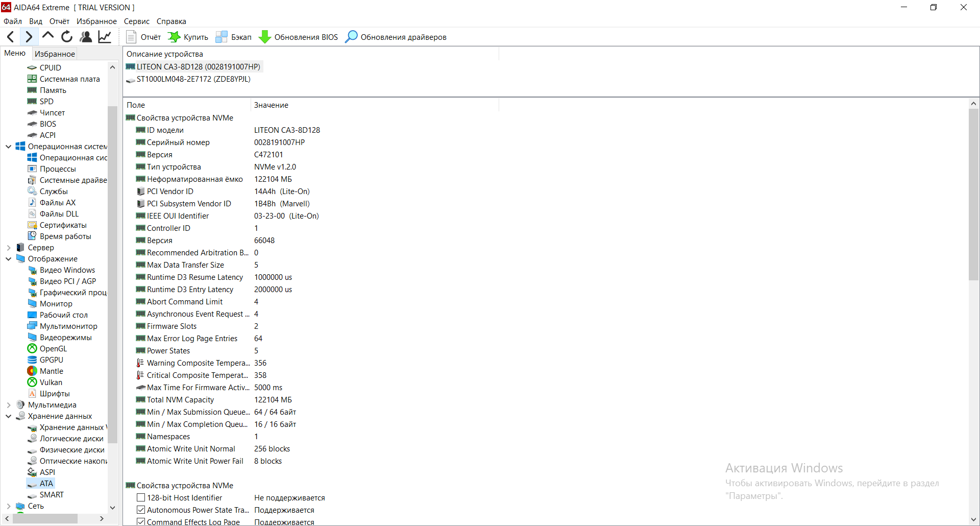Click the tree panel horizontal scrollbar thumb

tap(45, 518)
